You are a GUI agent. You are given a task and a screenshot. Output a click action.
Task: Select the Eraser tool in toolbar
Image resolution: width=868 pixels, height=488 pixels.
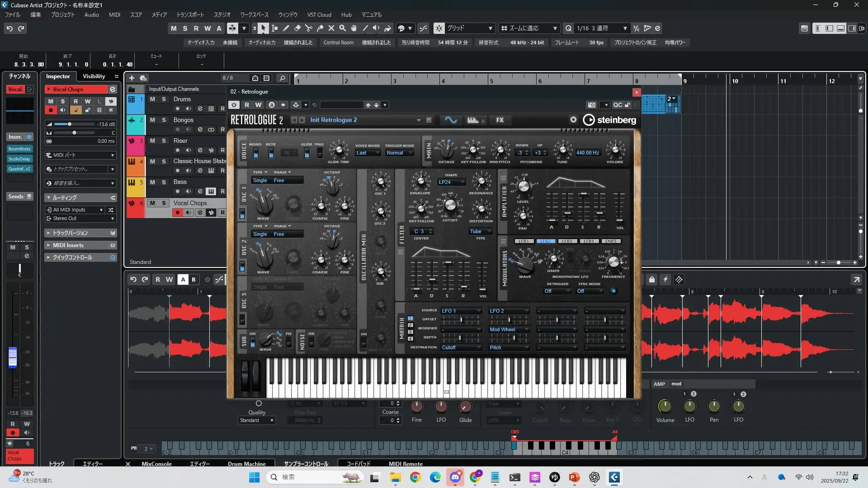[297, 28]
